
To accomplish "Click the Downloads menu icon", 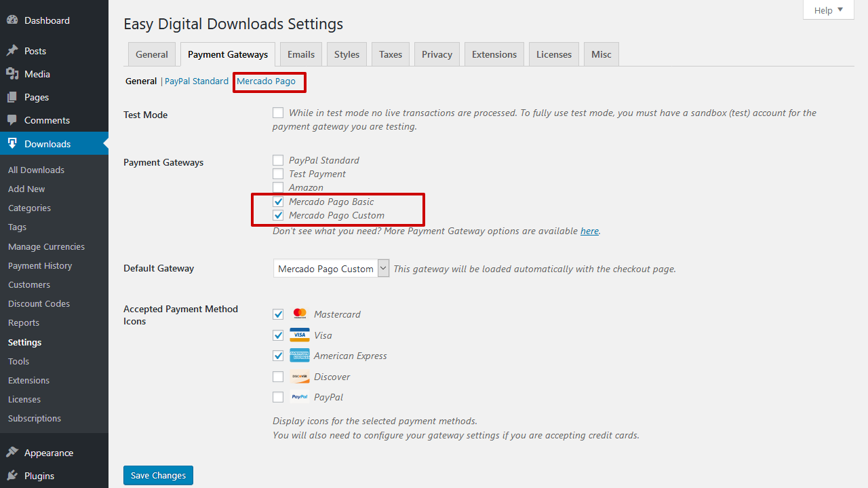I will (x=12, y=144).
